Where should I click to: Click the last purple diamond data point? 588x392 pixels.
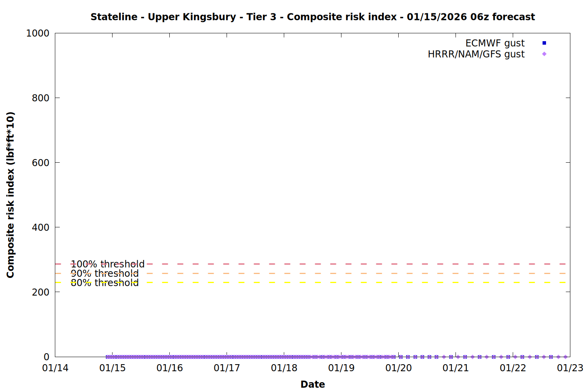(x=565, y=357)
